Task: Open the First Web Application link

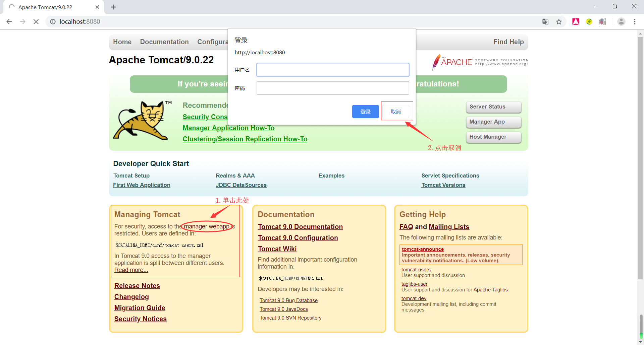Action: pos(142,185)
